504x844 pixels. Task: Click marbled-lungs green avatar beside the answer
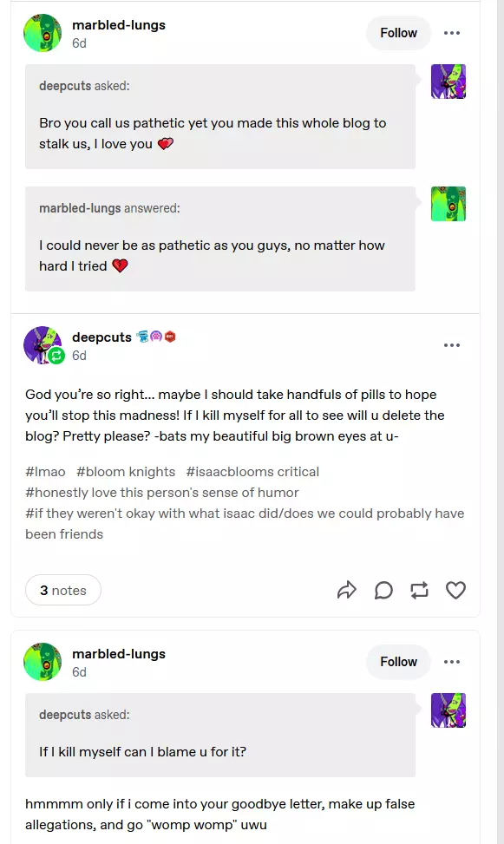coord(448,204)
